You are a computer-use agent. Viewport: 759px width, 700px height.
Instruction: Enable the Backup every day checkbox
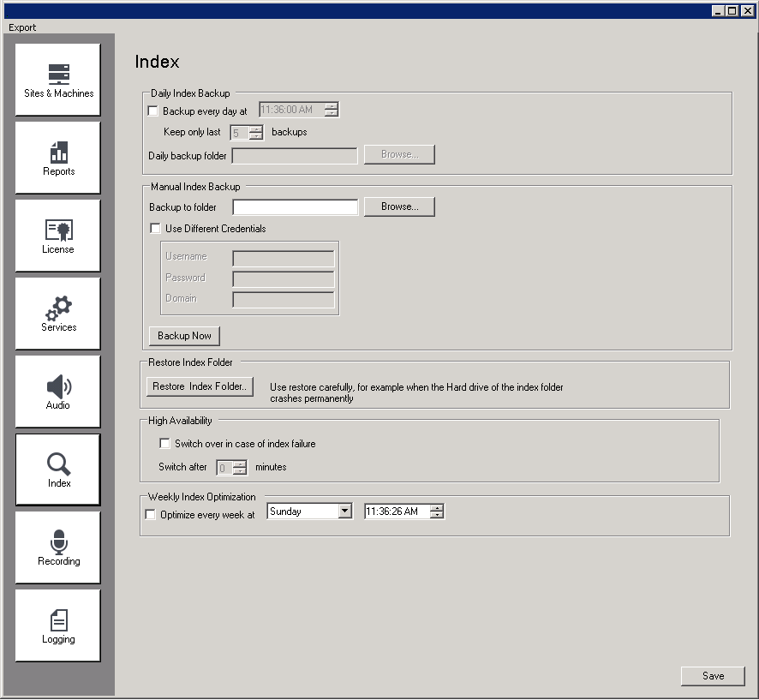(x=153, y=111)
